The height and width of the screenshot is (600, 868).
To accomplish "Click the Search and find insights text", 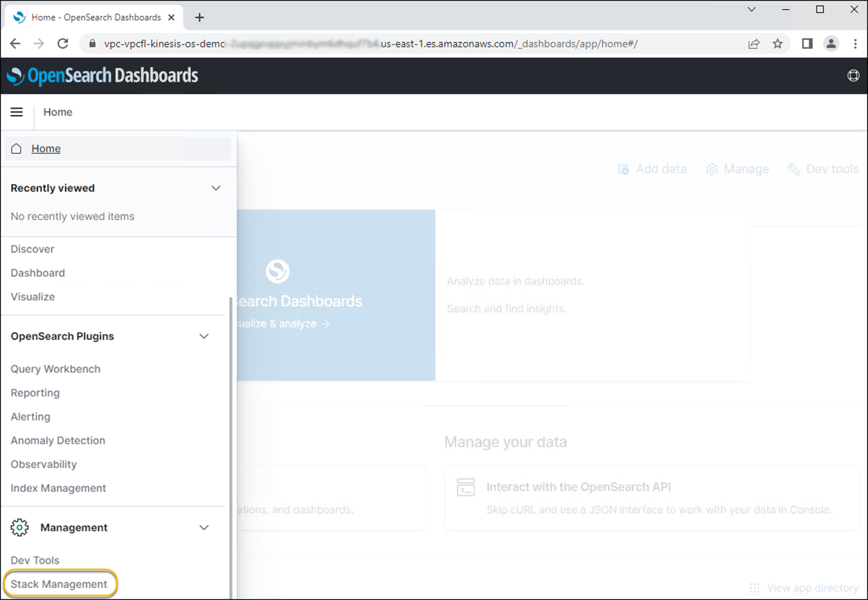I will tap(507, 309).
